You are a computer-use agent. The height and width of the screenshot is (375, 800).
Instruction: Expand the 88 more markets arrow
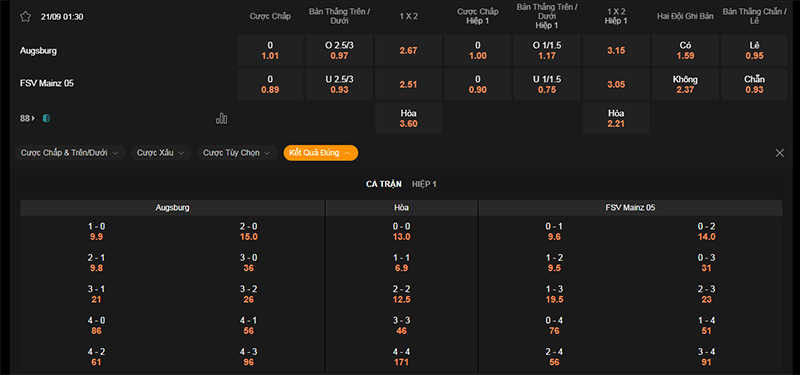[28, 118]
